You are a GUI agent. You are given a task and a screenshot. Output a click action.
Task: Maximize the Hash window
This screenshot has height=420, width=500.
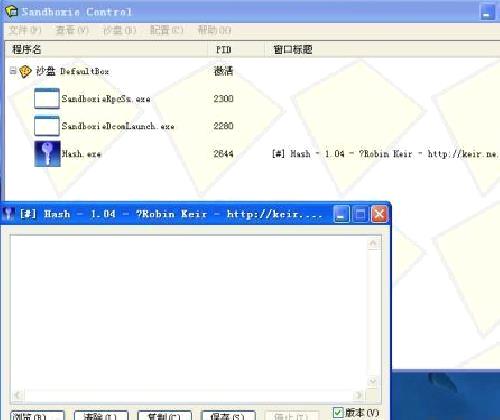tap(360, 214)
